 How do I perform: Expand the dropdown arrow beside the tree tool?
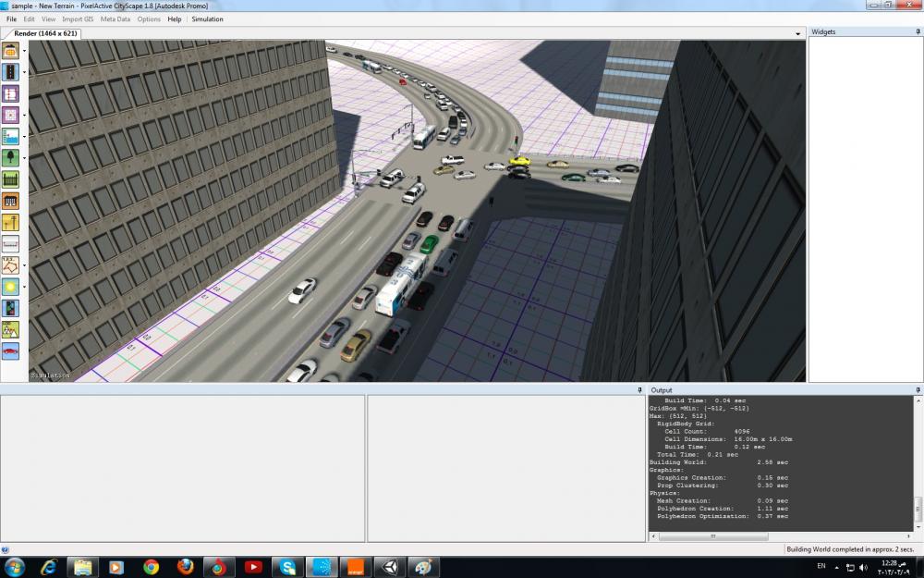24,157
